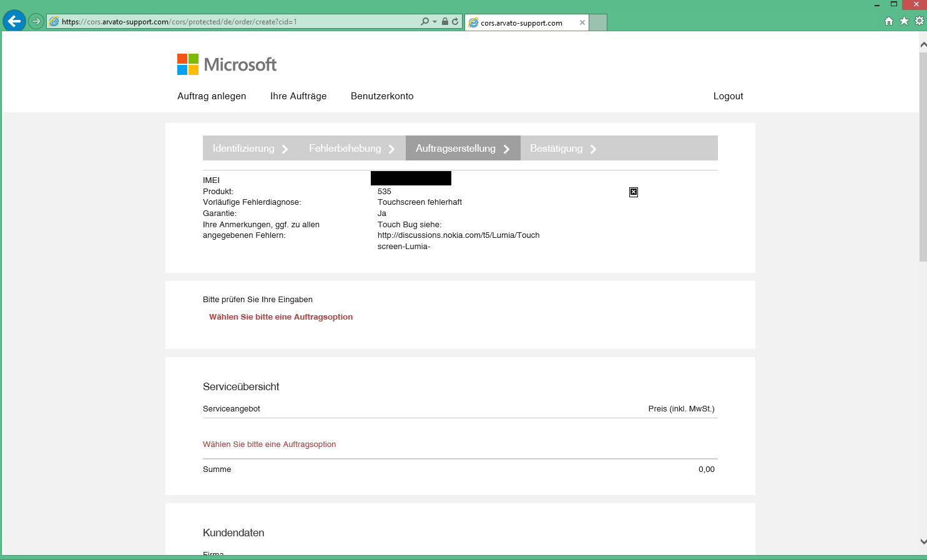Open Favorites star icon
The image size is (927, 560).
tap(904, 21)
